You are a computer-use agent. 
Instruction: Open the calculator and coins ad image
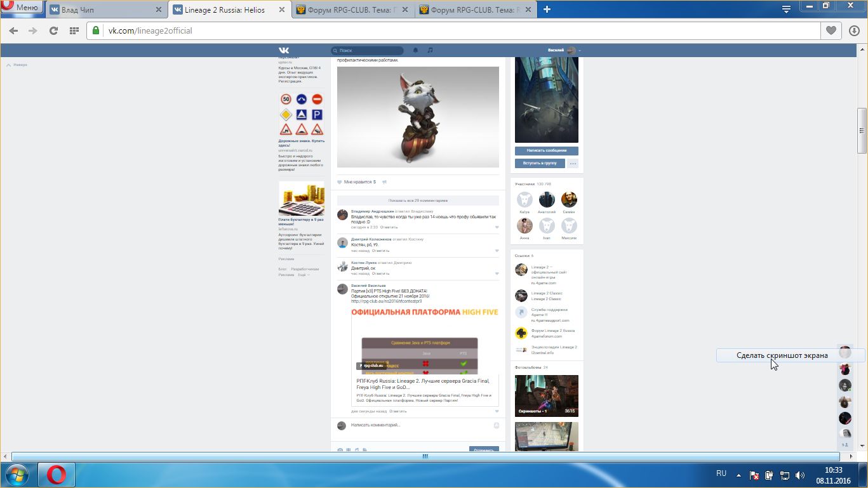[x=302, y=199]
